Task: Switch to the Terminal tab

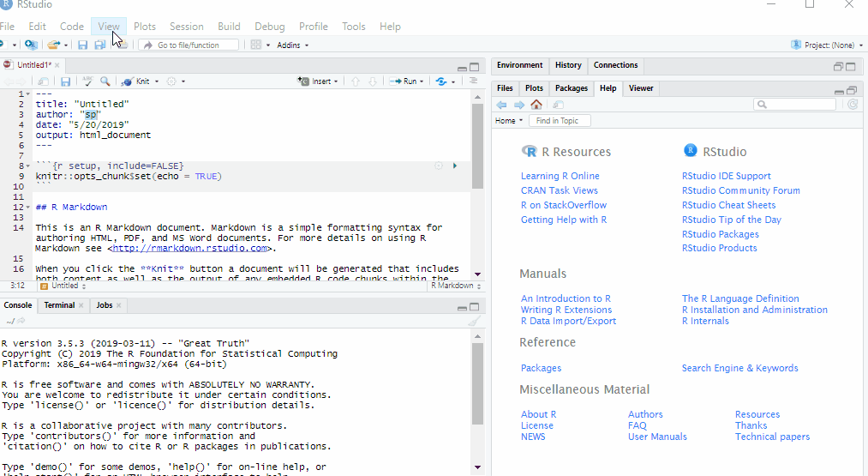Action: pyautogui.click(x=59, y=305)
